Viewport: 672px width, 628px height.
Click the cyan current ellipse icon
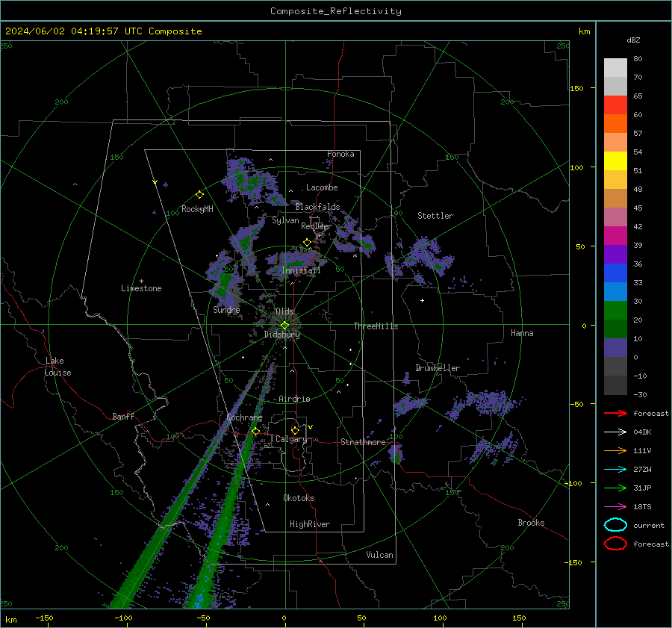615,525
